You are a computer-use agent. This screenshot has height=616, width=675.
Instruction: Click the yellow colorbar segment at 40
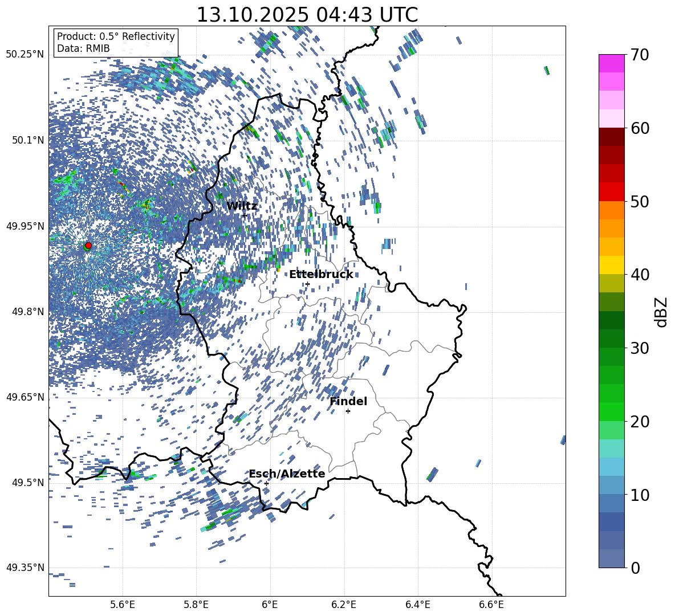(611, 265)
